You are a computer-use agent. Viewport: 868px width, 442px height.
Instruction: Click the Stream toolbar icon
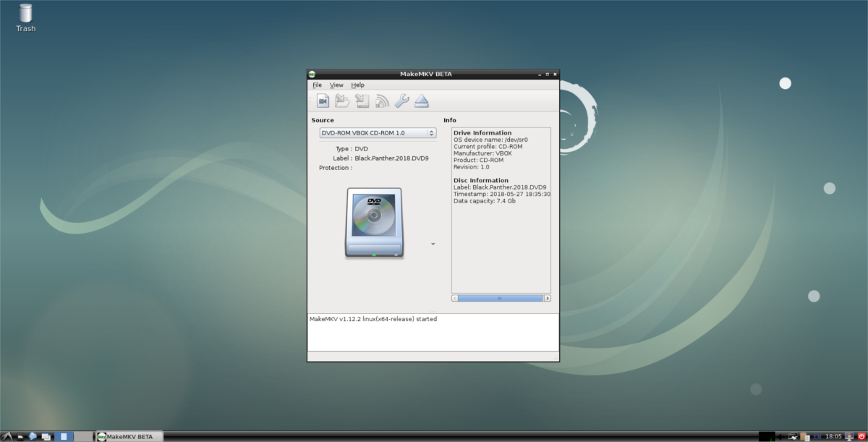[382, 101]
